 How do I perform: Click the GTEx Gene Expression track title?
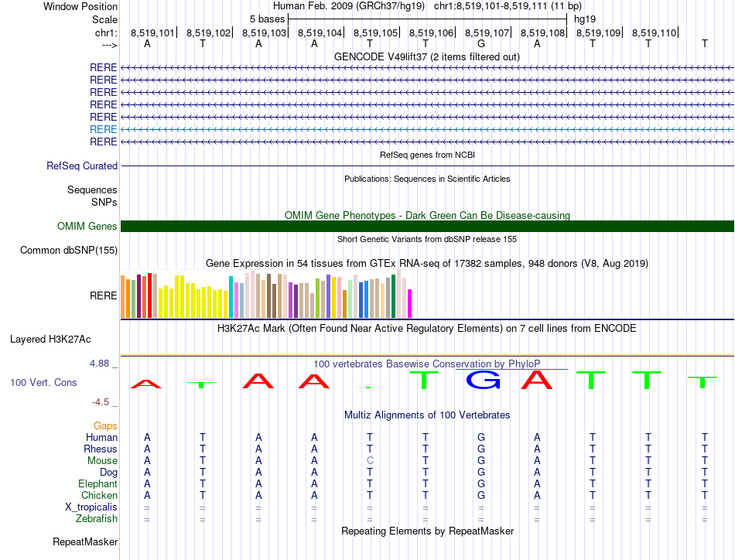427,263
